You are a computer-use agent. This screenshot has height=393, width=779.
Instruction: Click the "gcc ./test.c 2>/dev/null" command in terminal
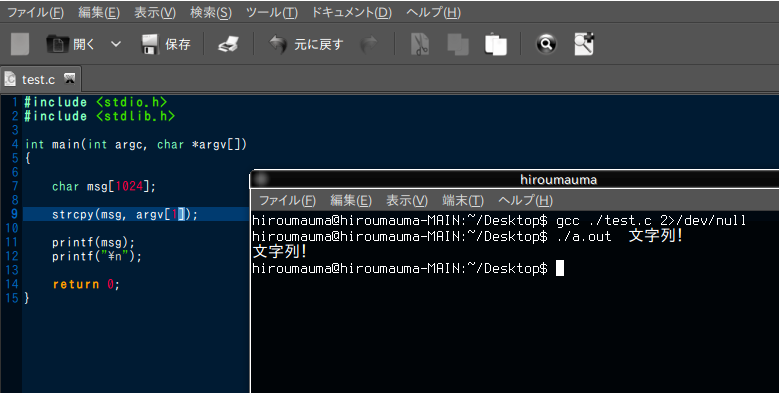pyautogui.click(x=651, y=221)
